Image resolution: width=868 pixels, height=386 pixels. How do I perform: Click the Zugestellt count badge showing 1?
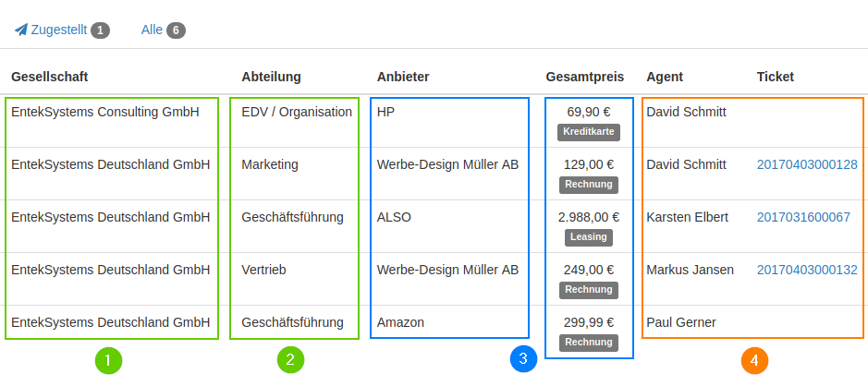101,30
